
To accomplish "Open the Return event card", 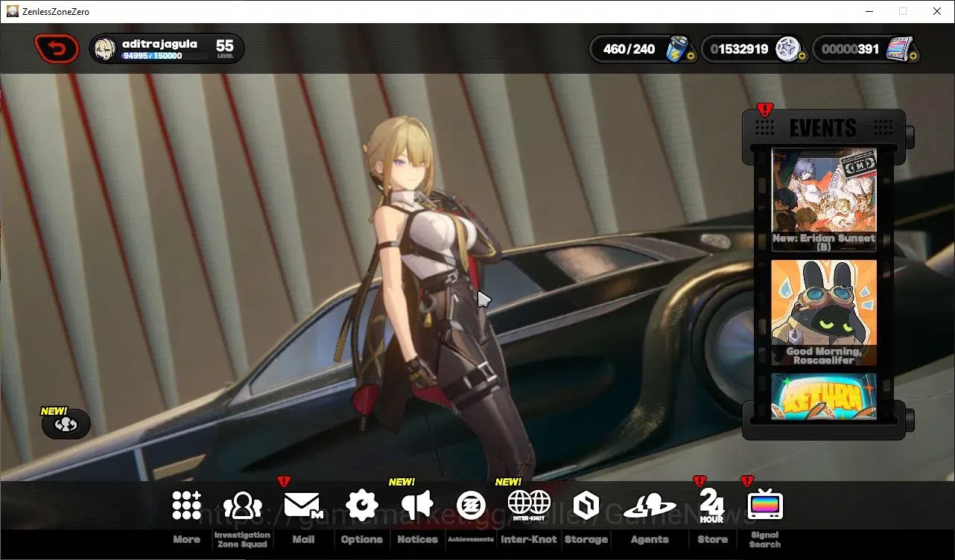I will click(824, 397).
